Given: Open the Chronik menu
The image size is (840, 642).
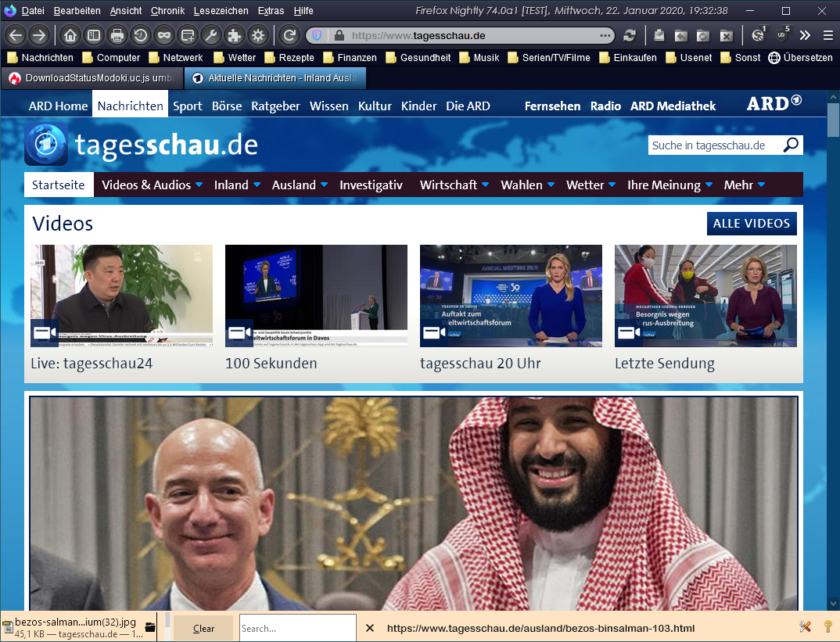Looking at the screenshot, I should [x=167, y=11].
